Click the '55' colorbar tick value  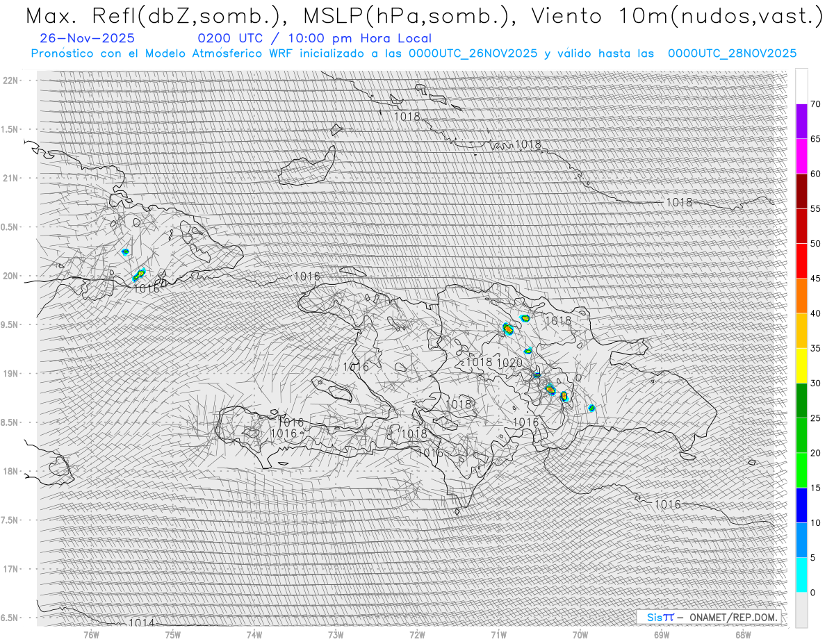[816, 209]
